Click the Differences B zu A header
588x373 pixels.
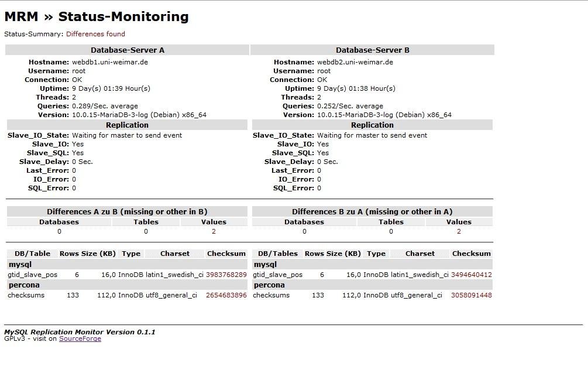[x=372, y=211]
